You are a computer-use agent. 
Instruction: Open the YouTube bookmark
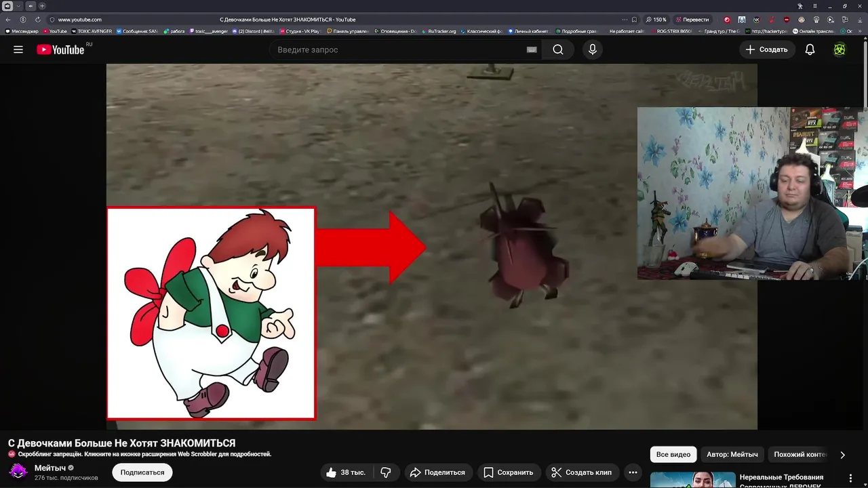(x=55, y=31)
